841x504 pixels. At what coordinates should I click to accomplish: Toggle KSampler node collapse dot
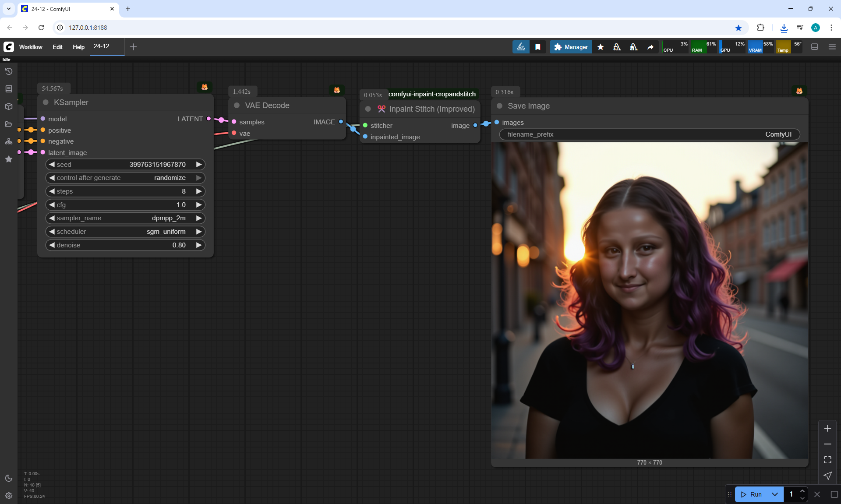[46, 102]
